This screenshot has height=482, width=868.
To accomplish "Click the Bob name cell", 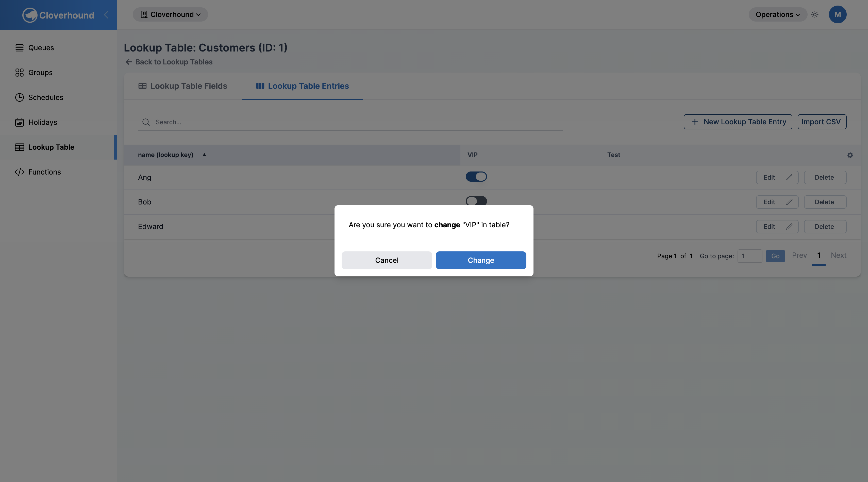I will [145, 202].
